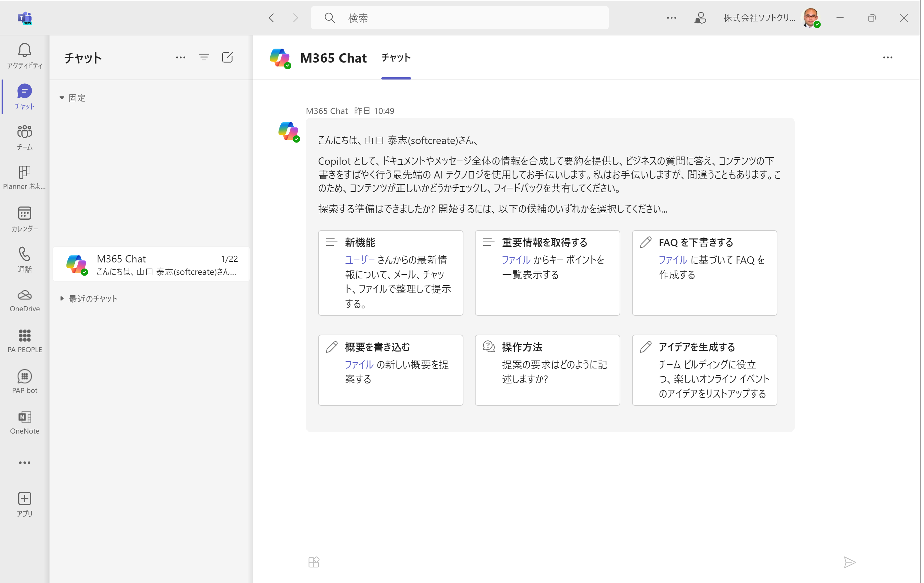Click the more options menu on チャット header
The image size is (924, 583).
click(180, 57)
